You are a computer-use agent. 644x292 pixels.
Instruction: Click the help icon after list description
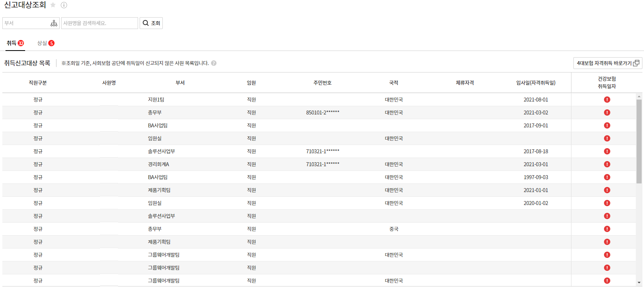pos(214,63)
